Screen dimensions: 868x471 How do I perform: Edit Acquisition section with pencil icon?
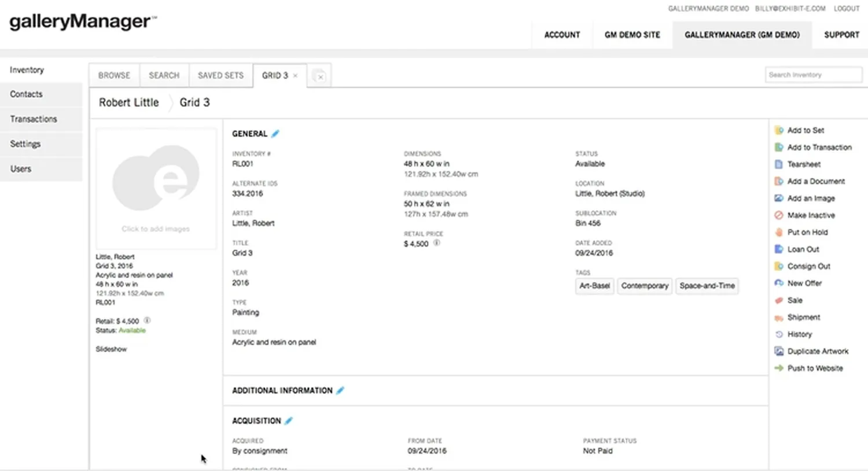pyautogui.click(x=289, y=421)
